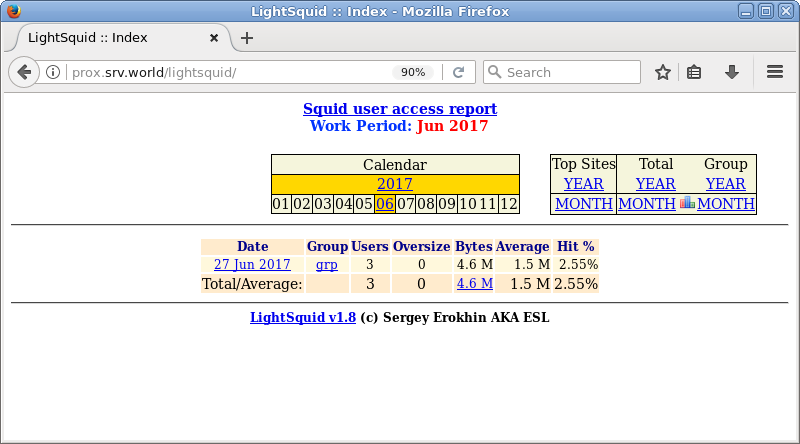Open the 27 Jun 2017 daily report
Image resolution: width=800 pixels, height=444 pixels.
pos(252,264)
